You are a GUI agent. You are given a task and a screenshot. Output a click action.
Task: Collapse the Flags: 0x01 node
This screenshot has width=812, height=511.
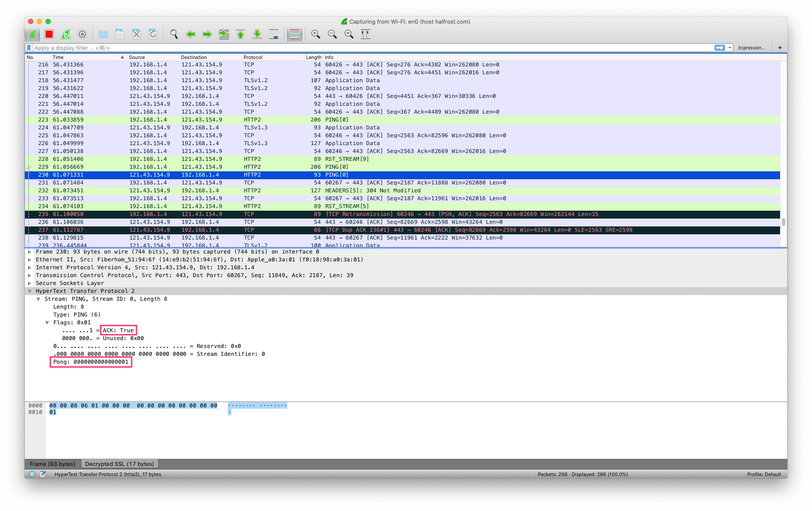point(47,323)
